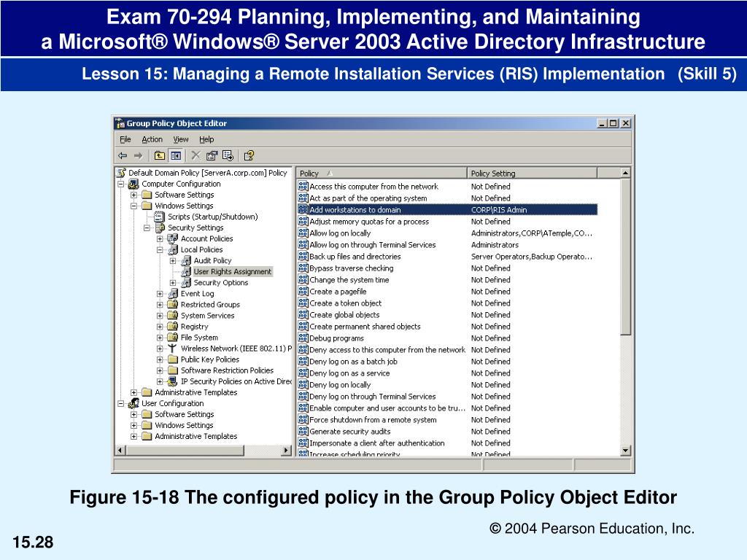The width and height of the screenshot is (747, 560).
Task: Click the Computer Configuration icon in tree
Action: pos(134,184)
